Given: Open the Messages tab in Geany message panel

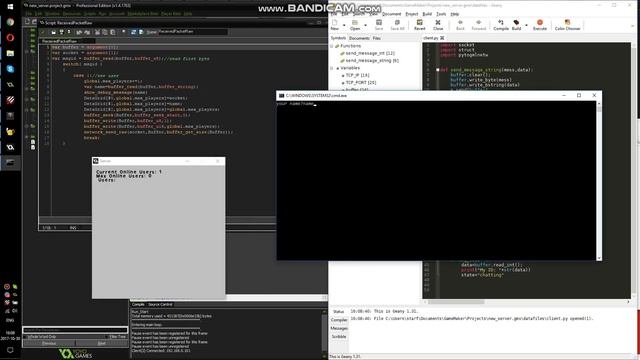Looking at the screenshot, I should pos(339,328).
